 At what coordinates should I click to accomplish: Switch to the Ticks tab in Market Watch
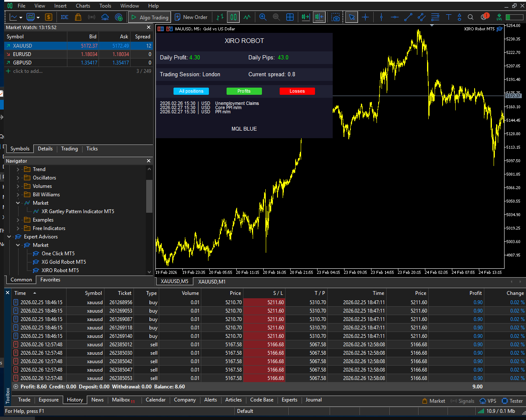(x=92, y=149)
